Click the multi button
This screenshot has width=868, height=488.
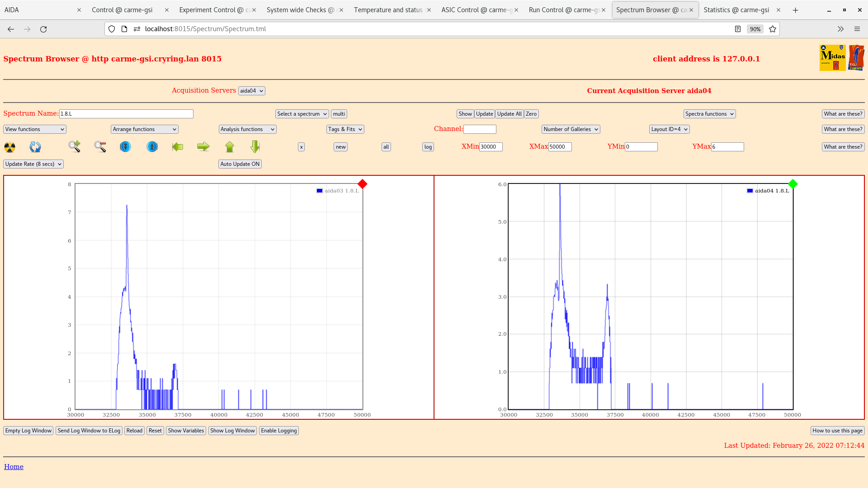pyautogui.click(x=339, y=114)
